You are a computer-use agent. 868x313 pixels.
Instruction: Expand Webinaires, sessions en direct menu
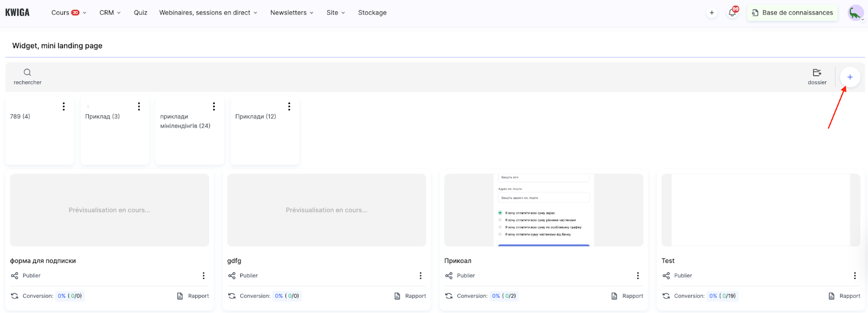(208, 12)
